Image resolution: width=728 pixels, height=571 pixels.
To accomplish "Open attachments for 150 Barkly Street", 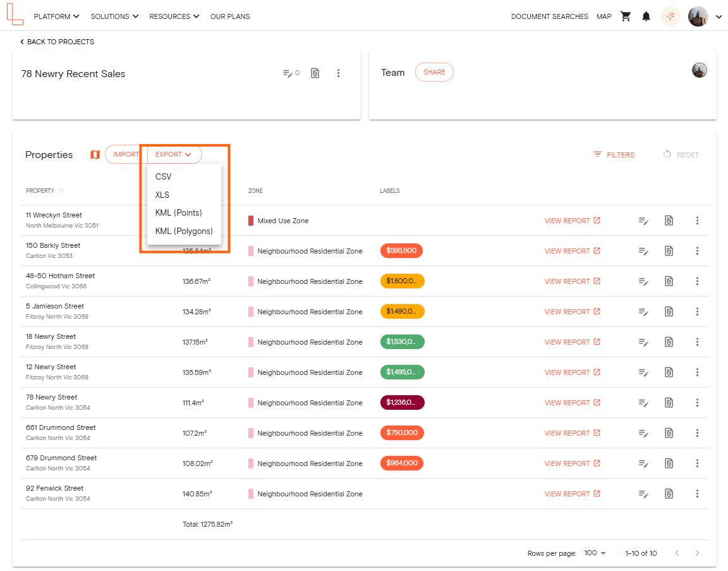I will point(669,251).
